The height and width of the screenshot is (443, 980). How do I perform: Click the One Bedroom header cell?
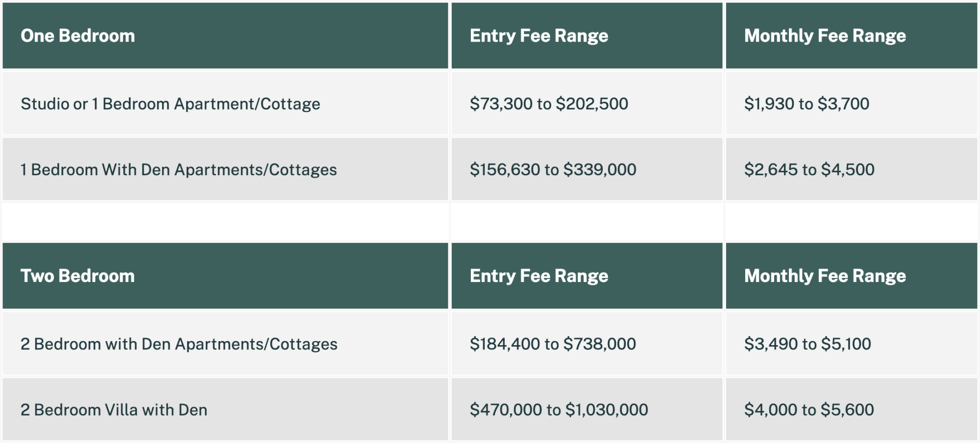tap(225, 36)
